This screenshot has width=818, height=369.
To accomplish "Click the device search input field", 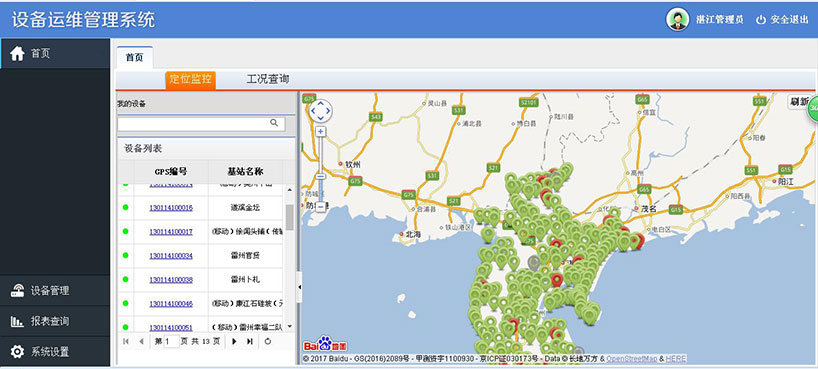I will click(193, 123).
